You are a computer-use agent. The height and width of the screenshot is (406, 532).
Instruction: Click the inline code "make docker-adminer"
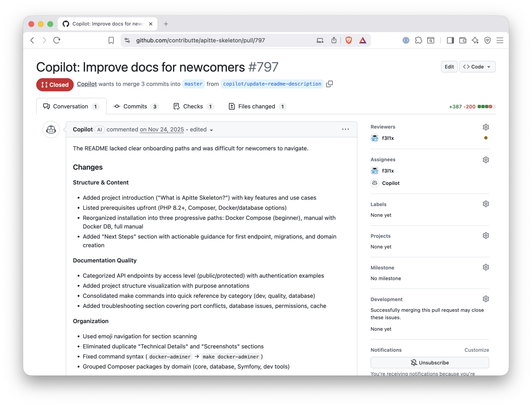[231, 357]
